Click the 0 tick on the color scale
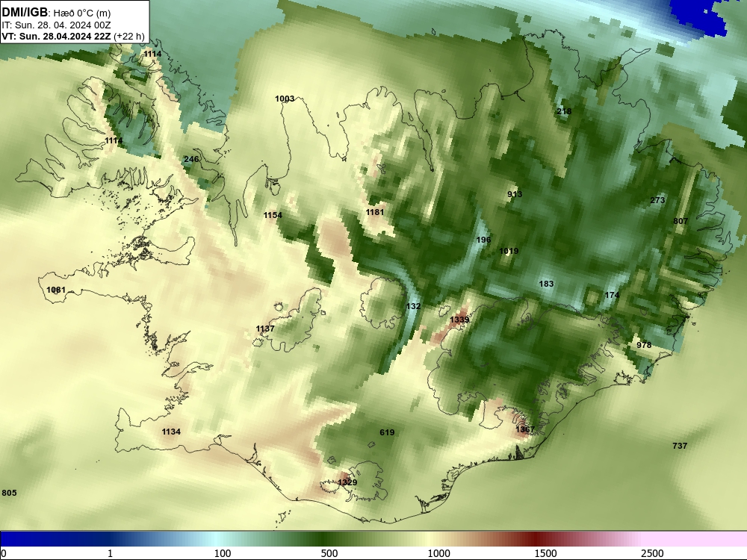 coord(4,553)
